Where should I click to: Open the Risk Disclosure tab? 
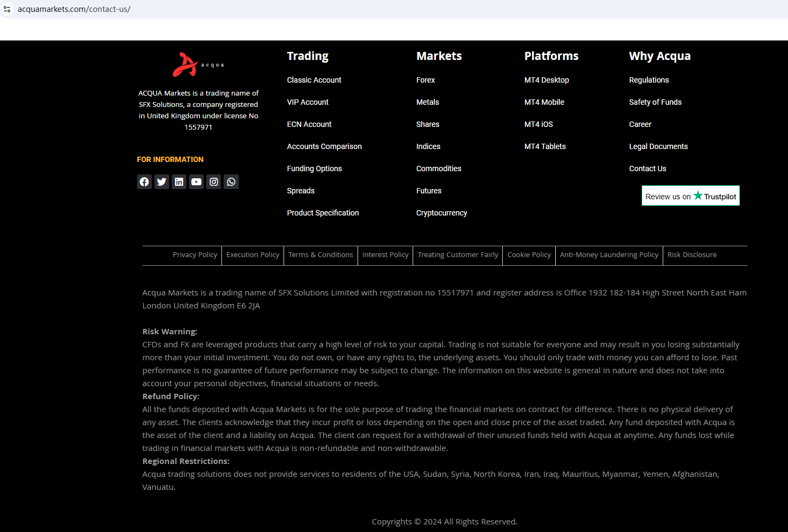pos(692,255)
